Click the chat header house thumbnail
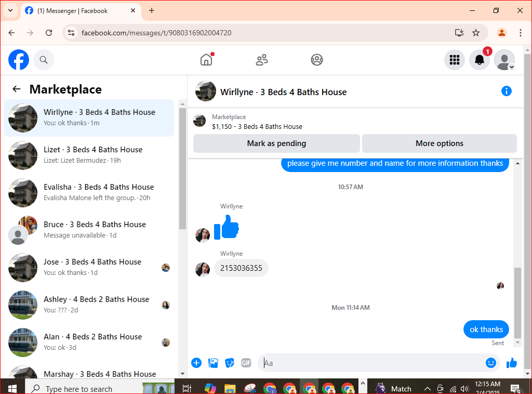 point(206,91)
